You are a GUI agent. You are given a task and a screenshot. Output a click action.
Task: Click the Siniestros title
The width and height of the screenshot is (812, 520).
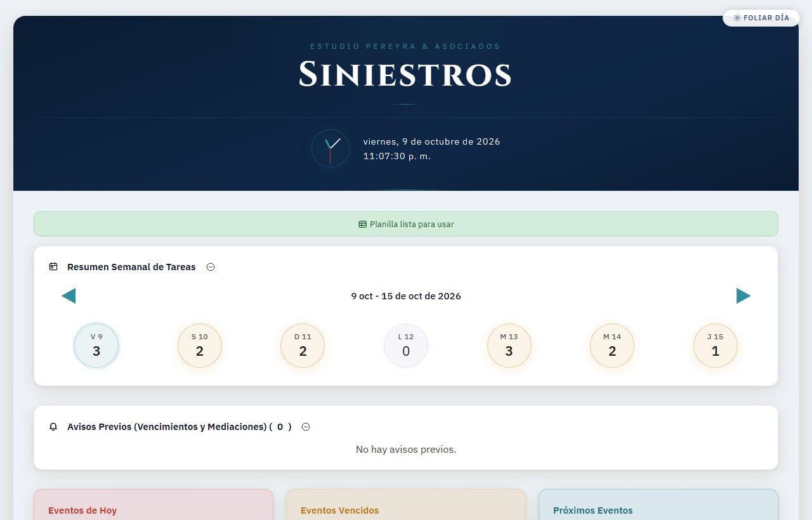pos(405,74)
